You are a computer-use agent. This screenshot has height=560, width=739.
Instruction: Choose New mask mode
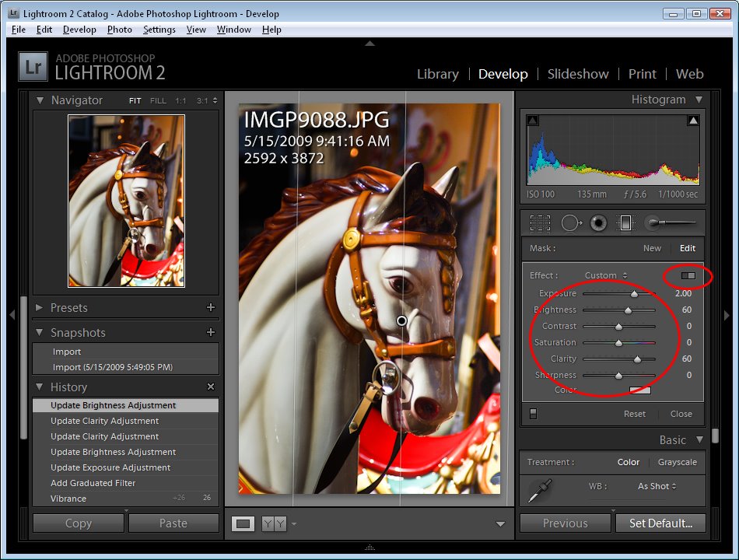pyautogui.click(x=652, y=248)
